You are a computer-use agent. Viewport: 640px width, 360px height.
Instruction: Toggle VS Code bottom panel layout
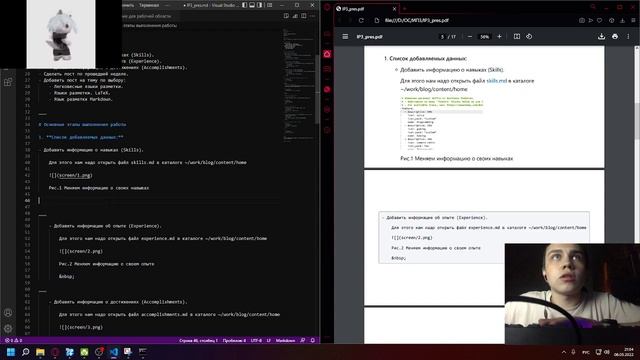point(252,5)
